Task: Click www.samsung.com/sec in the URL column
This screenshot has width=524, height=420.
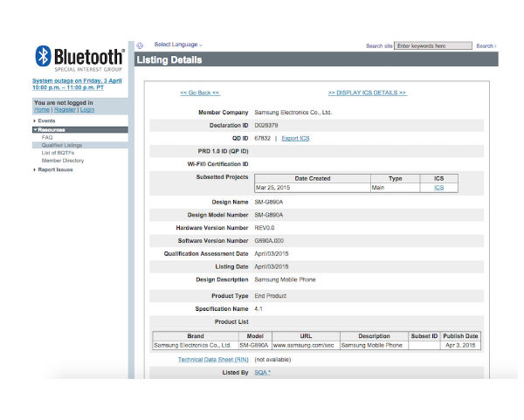Action: [303, 345]
